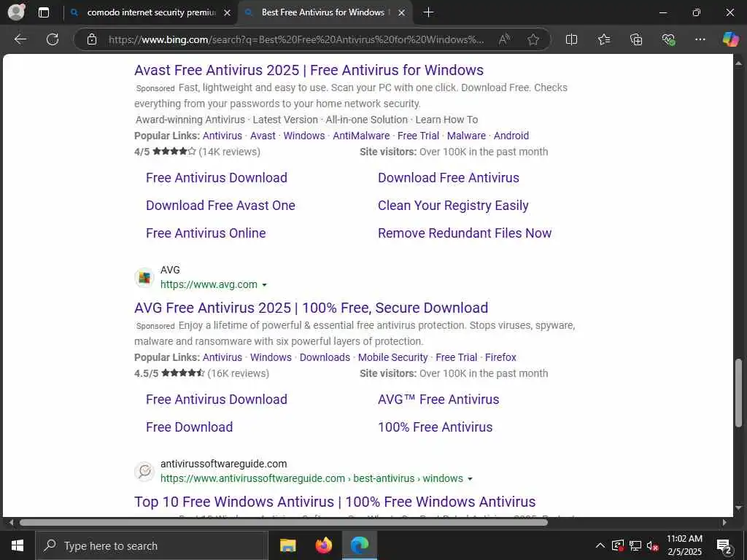The width and height of the screenshot is (747, 560).
Task: Open Remove Redundant Files Now sitelink
Action: point(465,233)
